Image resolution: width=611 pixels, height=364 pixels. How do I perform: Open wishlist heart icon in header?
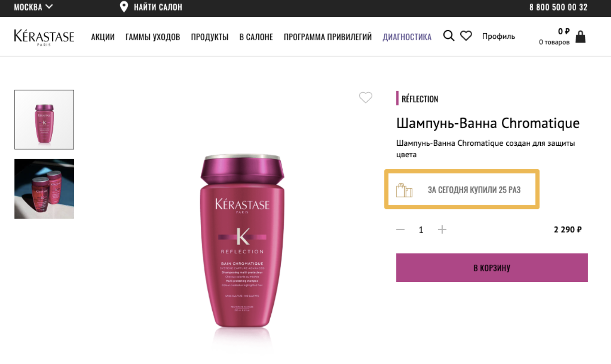coord(466,36)
